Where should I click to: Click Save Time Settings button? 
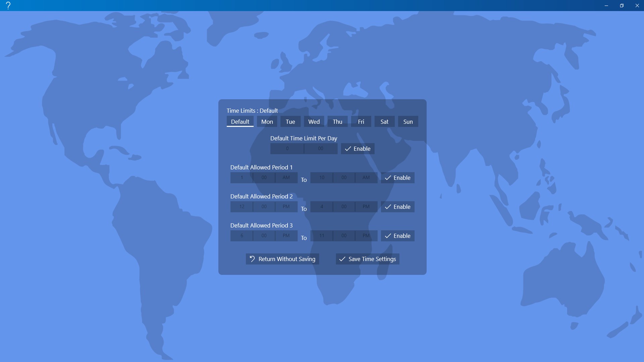(367, 259)
